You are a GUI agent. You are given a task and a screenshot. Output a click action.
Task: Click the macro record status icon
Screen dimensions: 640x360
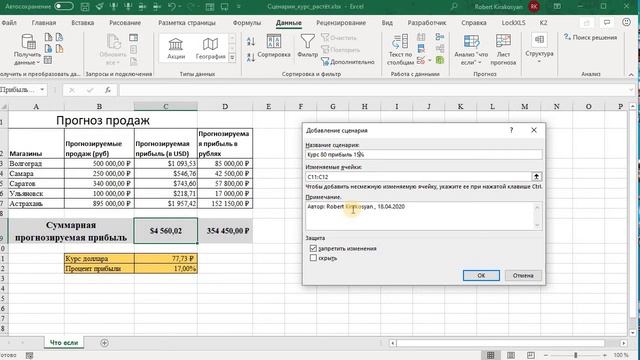29,356
